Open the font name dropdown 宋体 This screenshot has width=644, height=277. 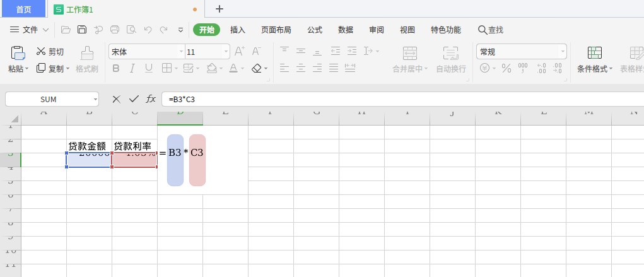click(x=181, y=52)
